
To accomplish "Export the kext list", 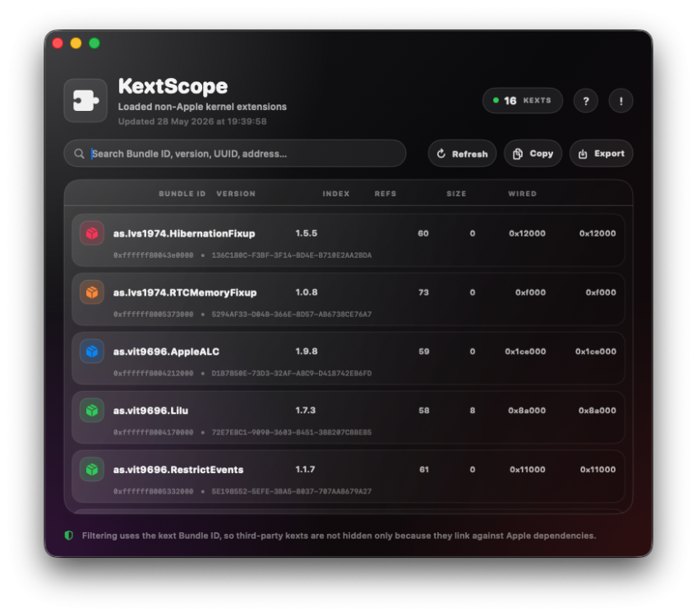I will tap(601, 154).
